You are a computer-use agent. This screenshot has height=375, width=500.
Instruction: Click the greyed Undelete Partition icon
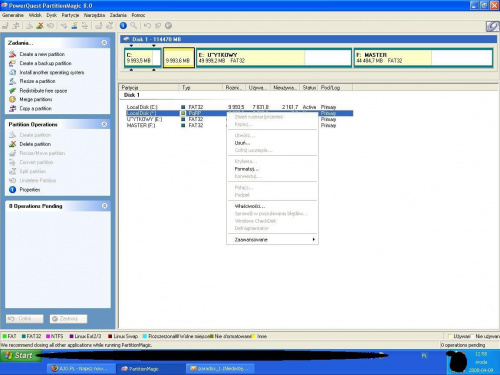pos(12,180)
